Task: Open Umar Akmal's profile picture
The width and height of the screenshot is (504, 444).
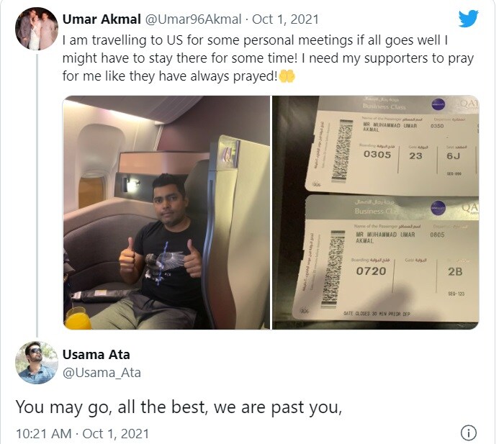Action: 37,29
